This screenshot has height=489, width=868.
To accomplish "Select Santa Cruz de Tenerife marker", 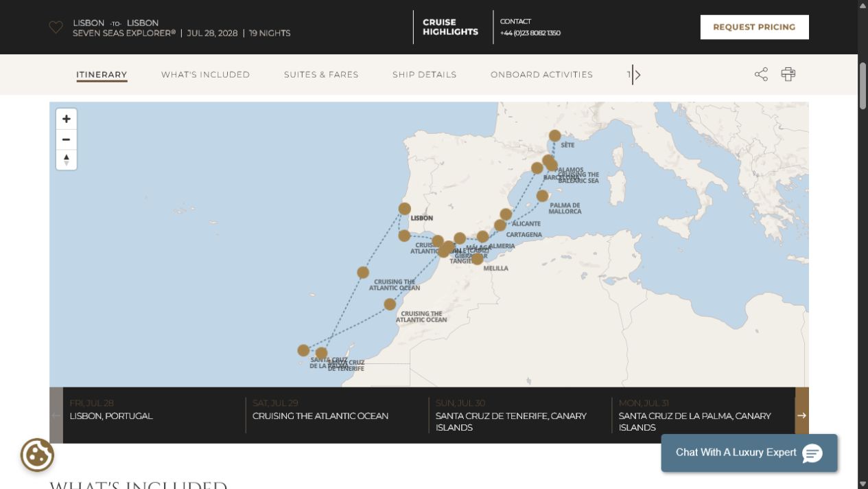I will click(321, 353).
